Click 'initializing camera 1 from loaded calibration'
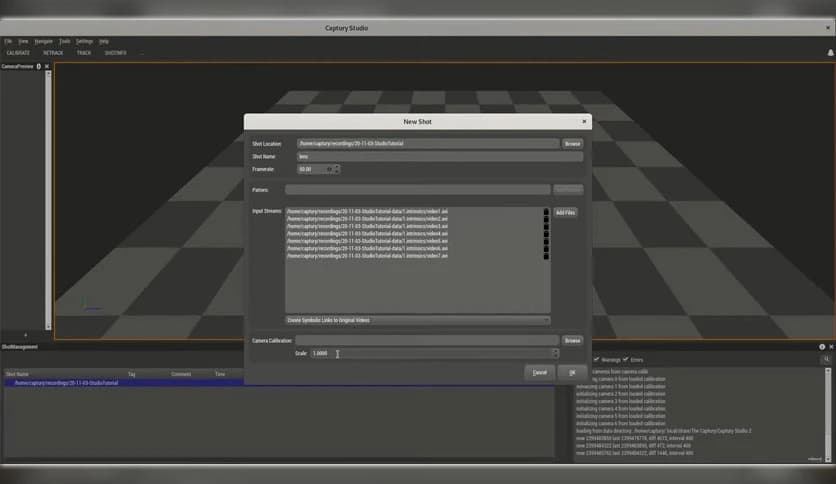 click(621, 386)
